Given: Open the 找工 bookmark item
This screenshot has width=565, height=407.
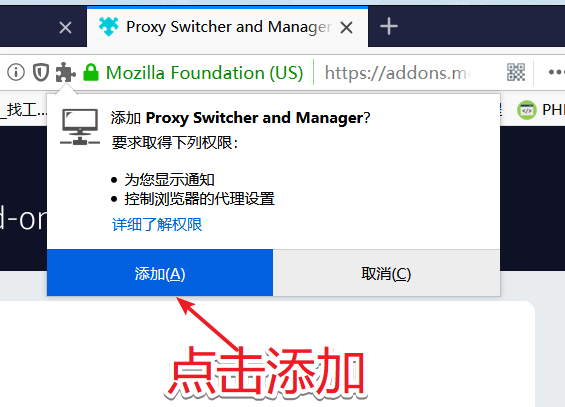Looking at the screenshot, I should (23, 109).
